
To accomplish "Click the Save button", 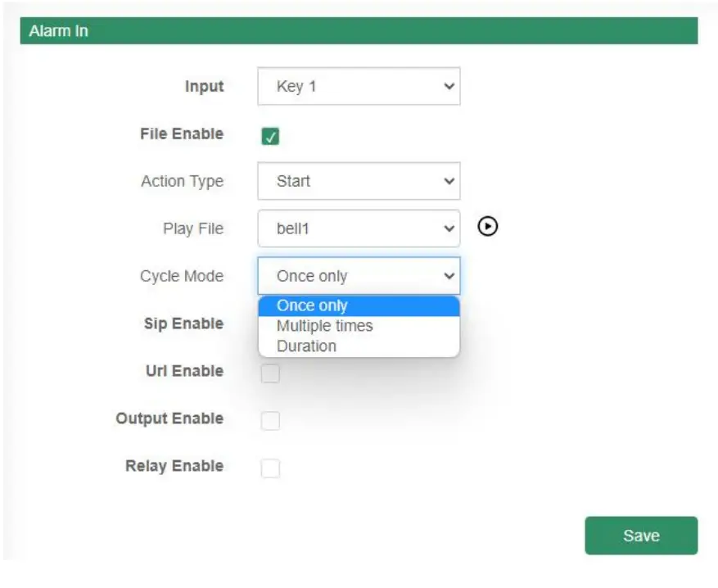I will (642, 535).
